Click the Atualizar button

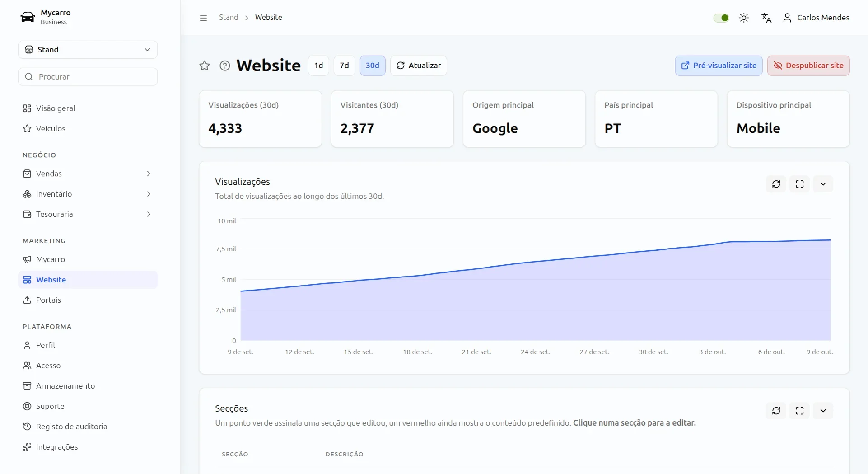pyautogui.click(x=419, y=66)
